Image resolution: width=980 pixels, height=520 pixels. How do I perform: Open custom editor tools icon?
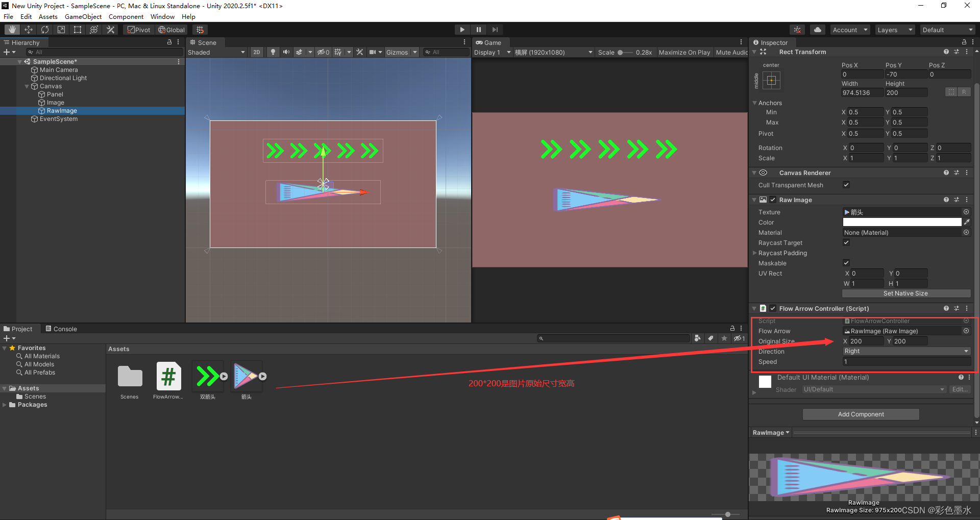tap(110, 30)
